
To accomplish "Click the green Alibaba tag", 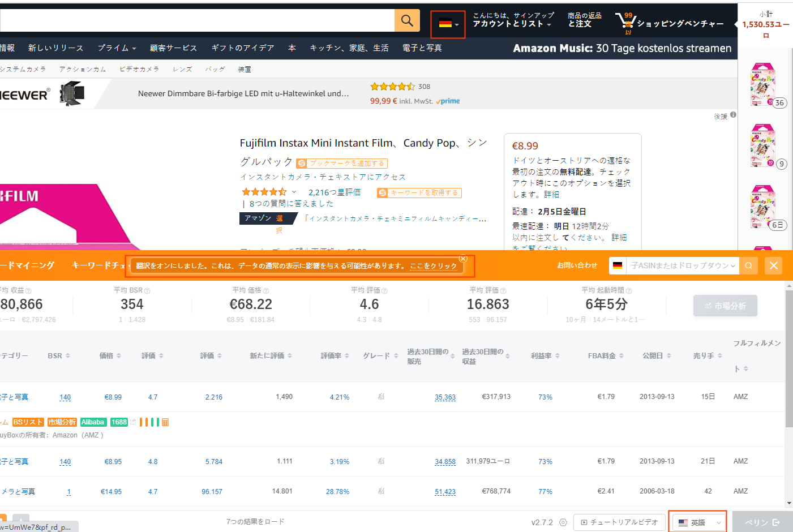I will point(93,422).
